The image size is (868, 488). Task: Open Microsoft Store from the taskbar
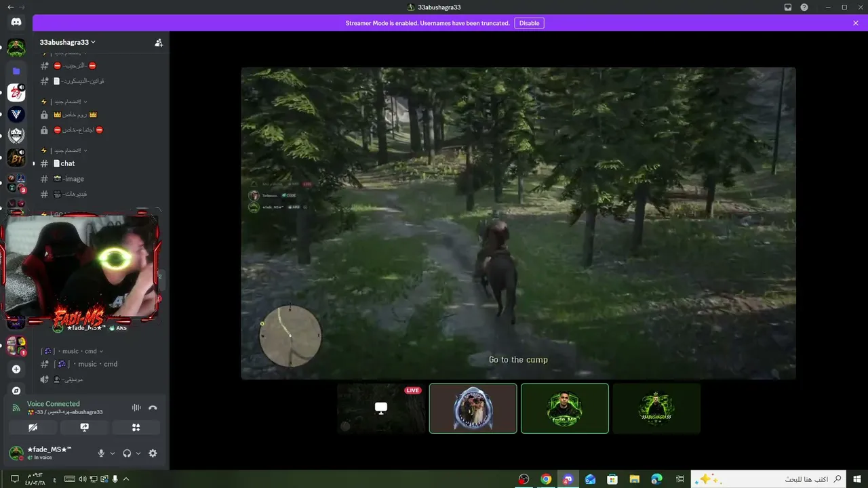click(612, 479)
